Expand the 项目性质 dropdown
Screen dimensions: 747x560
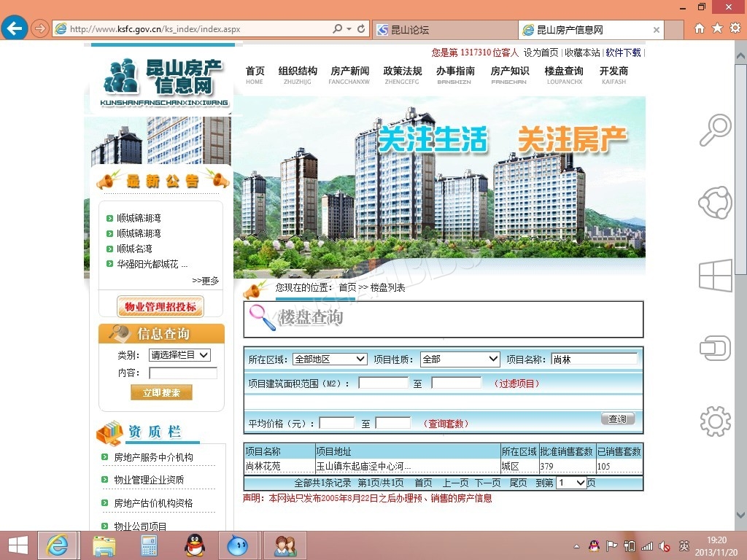460,359
